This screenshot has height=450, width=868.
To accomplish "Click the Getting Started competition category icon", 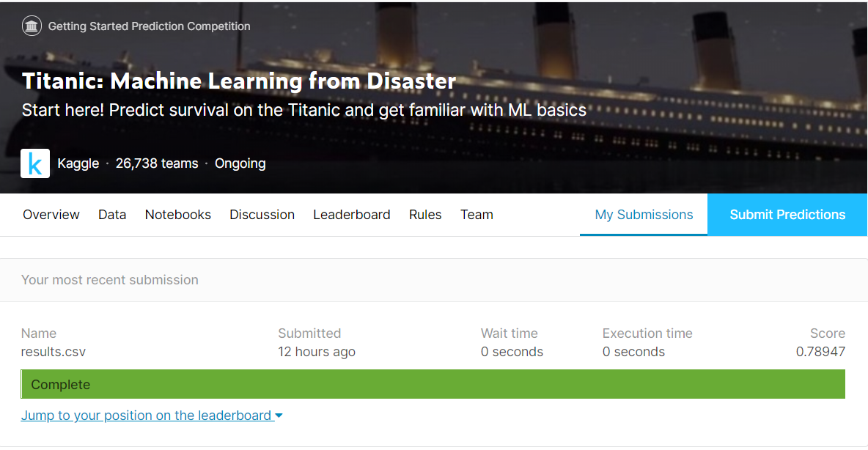I will click(x=32, y=26).
